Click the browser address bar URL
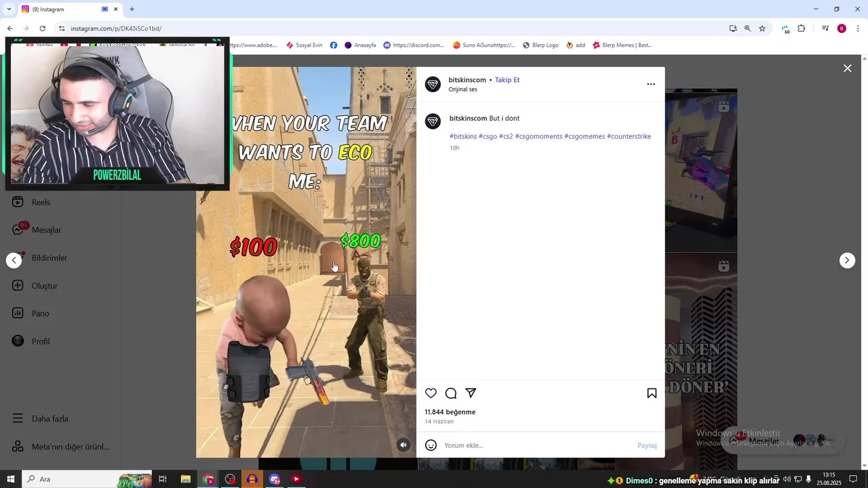868x488 pixels. coord(116,28)
